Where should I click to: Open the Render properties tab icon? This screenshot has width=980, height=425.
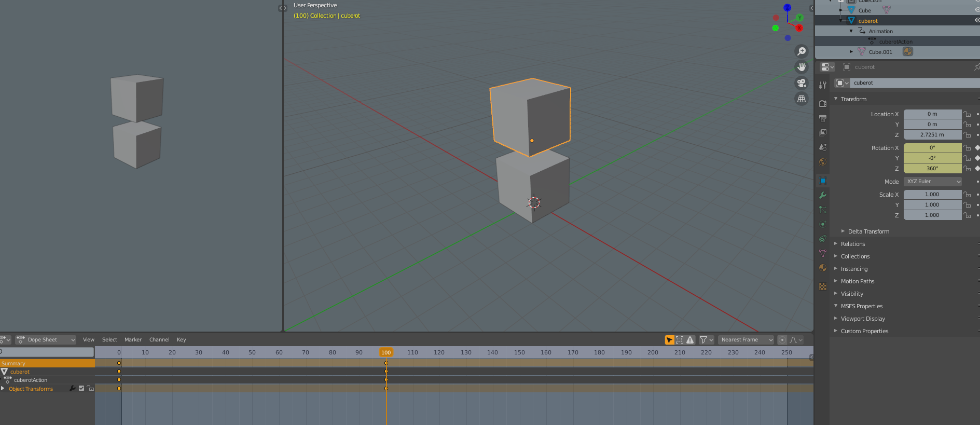[x=823, y=103]
